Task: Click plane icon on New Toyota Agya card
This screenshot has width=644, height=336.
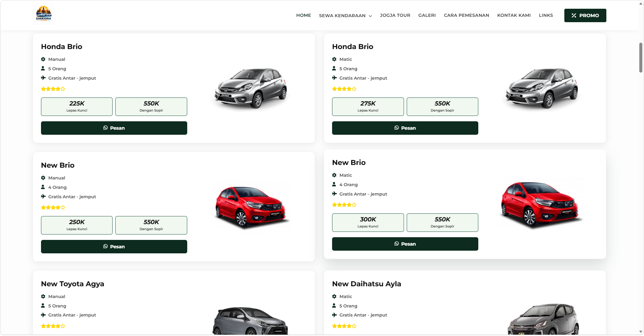Action: pos(43,315)
